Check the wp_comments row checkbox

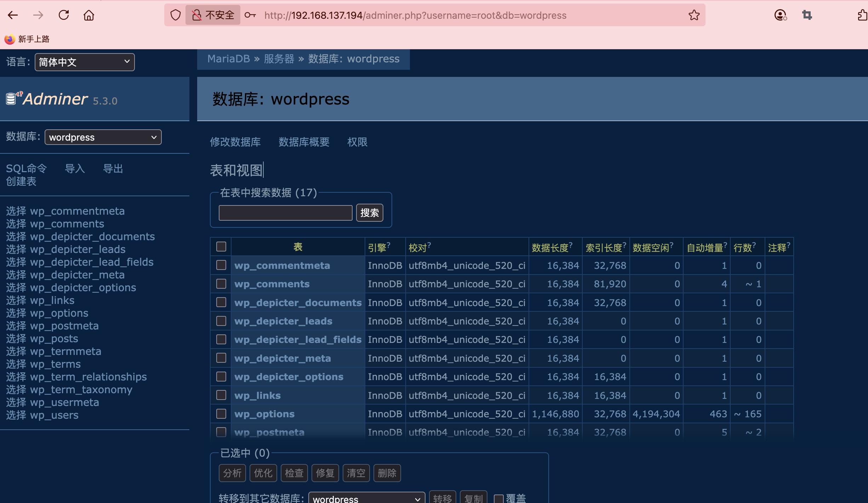coord(221,284)
